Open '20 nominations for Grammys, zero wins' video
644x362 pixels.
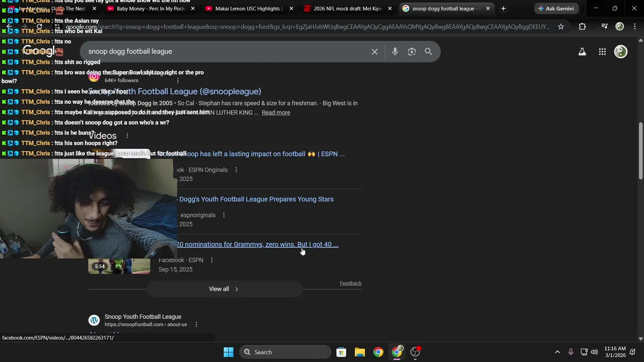pos(257,244)
